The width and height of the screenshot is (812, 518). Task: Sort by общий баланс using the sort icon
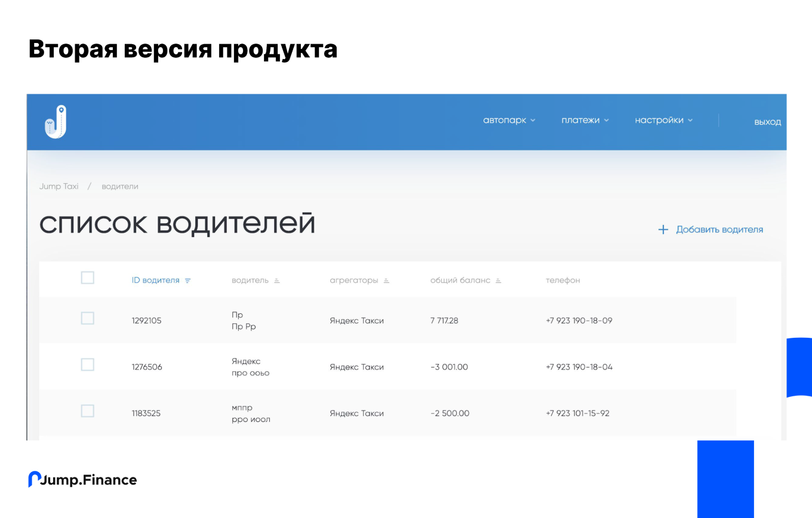(499, 279)
